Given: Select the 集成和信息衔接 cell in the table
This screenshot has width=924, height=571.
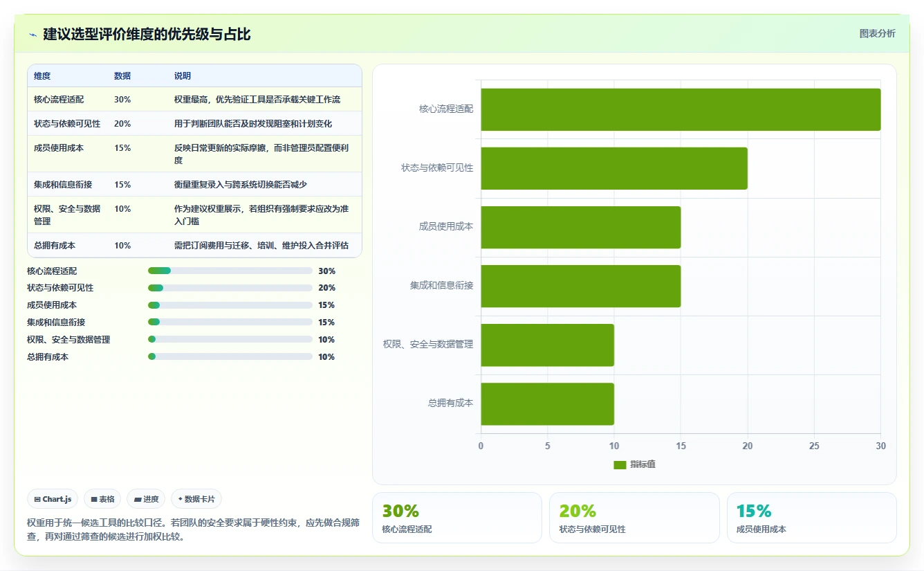Looking at the screenshot, I should (63, 185).
